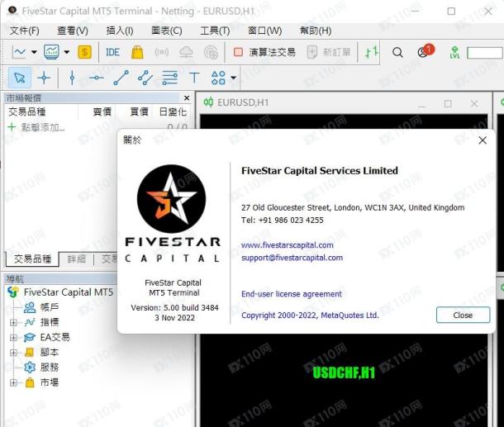Click the cloud VPS hosting icon

click(187, 52)
